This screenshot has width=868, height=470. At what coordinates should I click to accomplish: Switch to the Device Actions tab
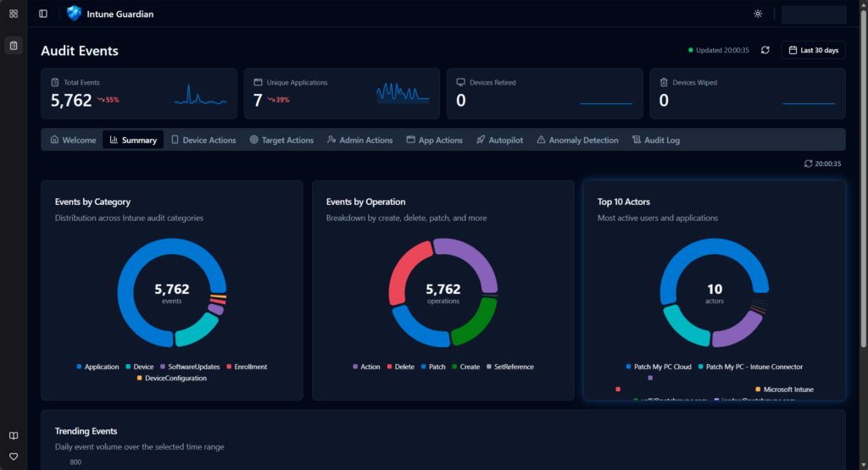pos(203,140)
